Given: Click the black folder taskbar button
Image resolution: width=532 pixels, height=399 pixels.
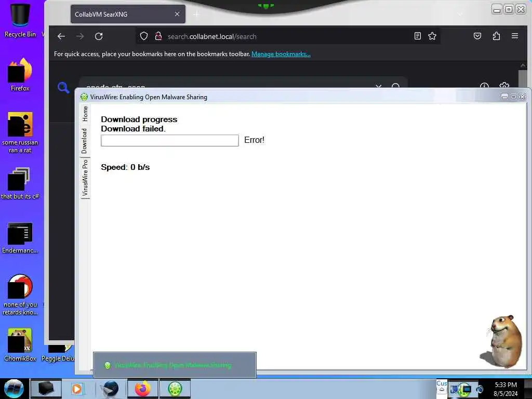Looking at the screenshot, I should (x=46, y=389).
